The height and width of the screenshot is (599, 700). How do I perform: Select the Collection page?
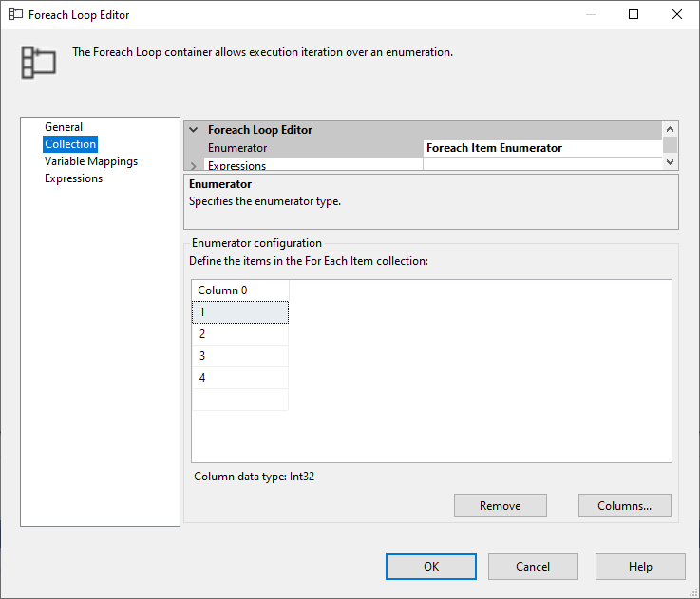(x=70, y=144)
